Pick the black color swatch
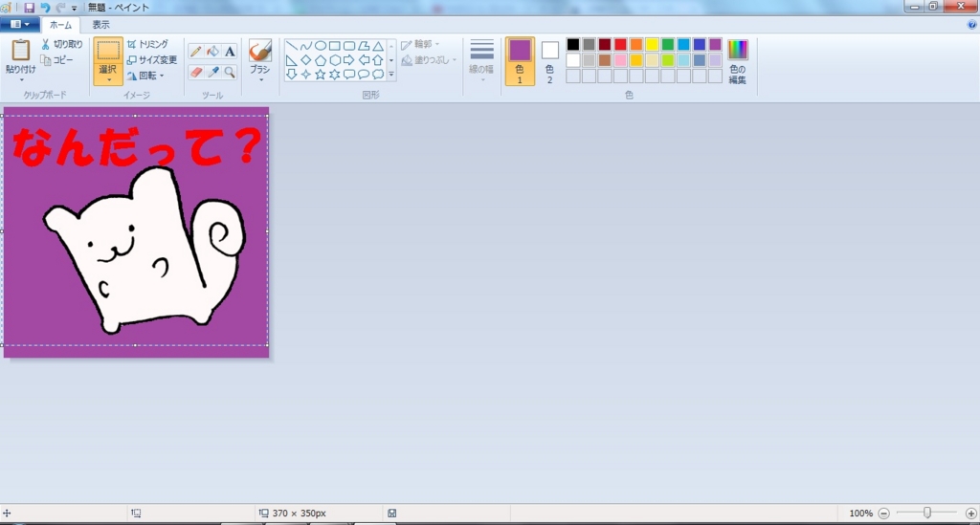This screenshot has height=525, width=980. pos(573,44)
